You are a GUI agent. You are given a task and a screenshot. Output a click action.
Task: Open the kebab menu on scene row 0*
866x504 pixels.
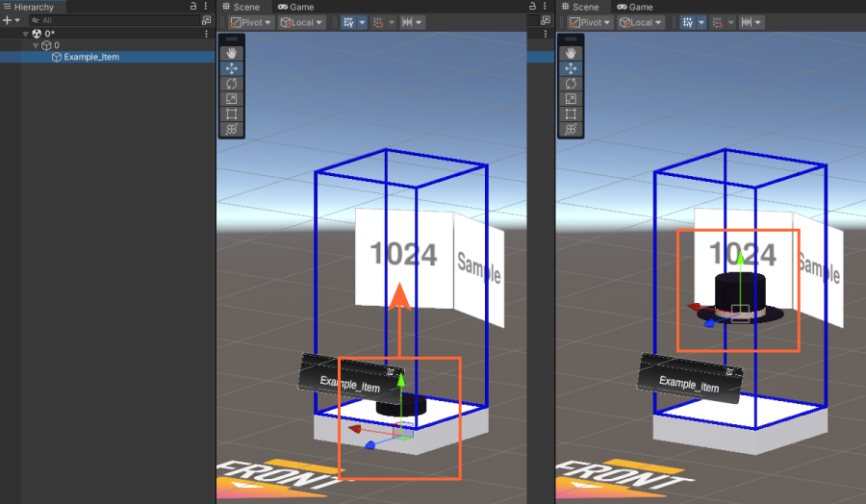pos(207,34)
